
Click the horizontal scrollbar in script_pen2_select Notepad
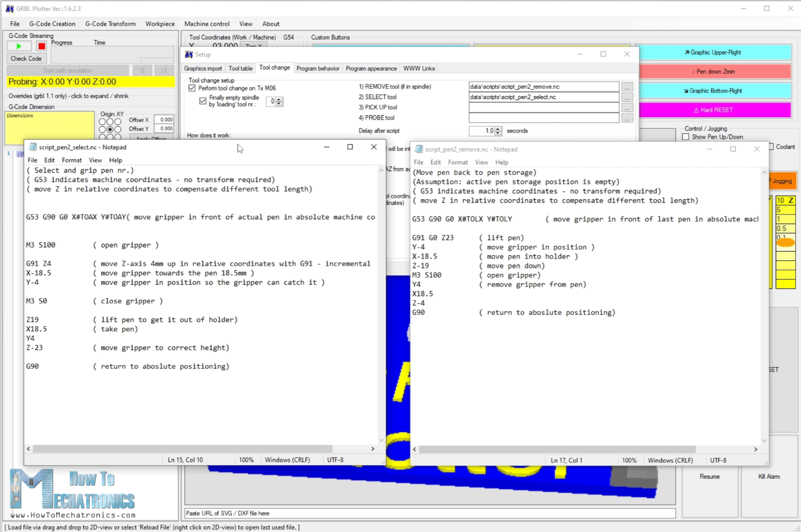(183, 449)
